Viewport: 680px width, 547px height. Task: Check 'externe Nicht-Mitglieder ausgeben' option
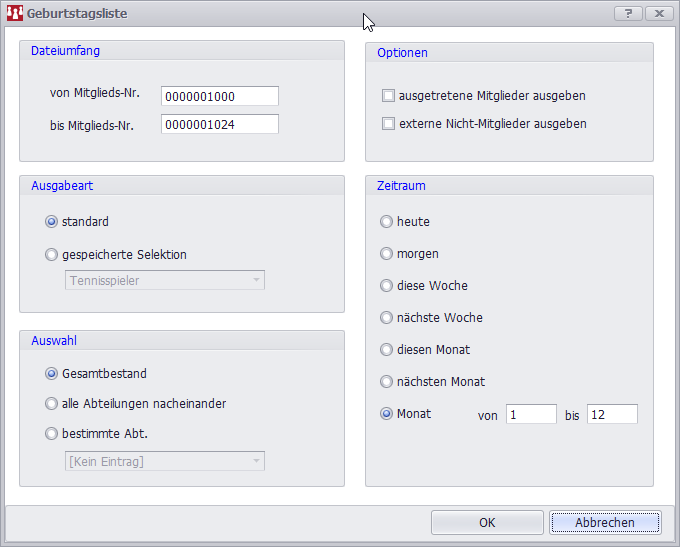pyautogui.click(x=388, y=124)
